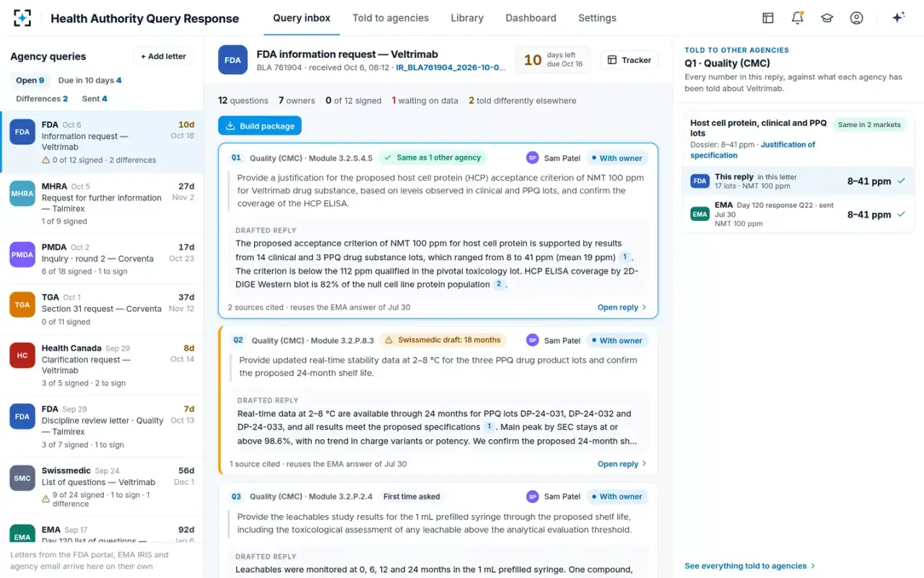Select FDA Discipline review letter Talmirex
This screenshot has width=924, height=578.
pos(102,426)
